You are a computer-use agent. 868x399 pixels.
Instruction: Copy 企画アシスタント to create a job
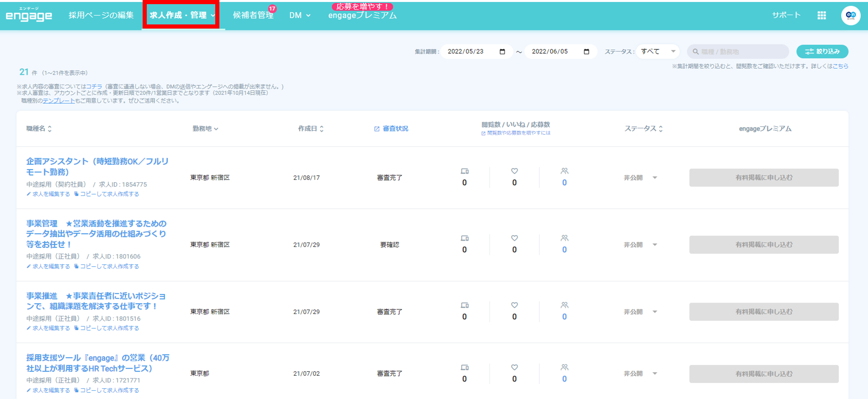(x=107, y=194)
